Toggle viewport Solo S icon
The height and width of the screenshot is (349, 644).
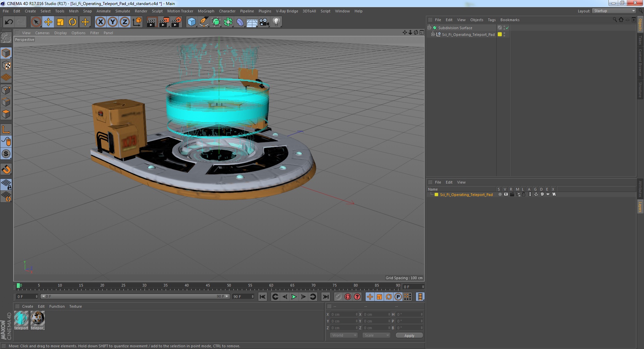[6, 154]
